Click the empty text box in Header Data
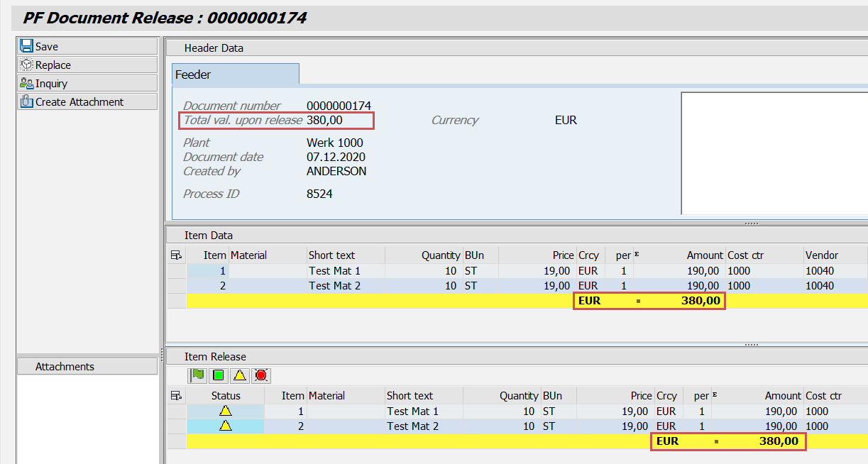This screenshot has height=464, width=868. click(774, 153)
